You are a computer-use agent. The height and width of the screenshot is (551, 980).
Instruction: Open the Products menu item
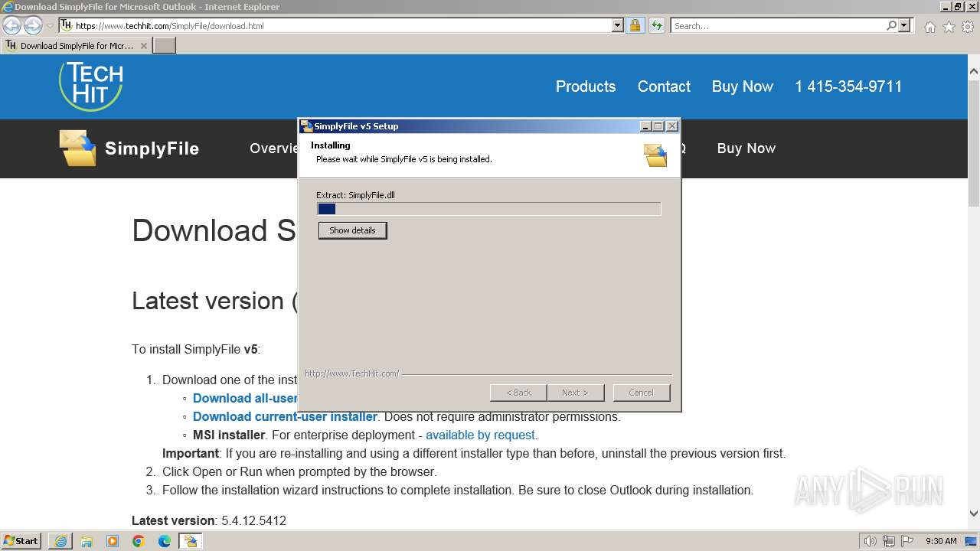(586, 86)
